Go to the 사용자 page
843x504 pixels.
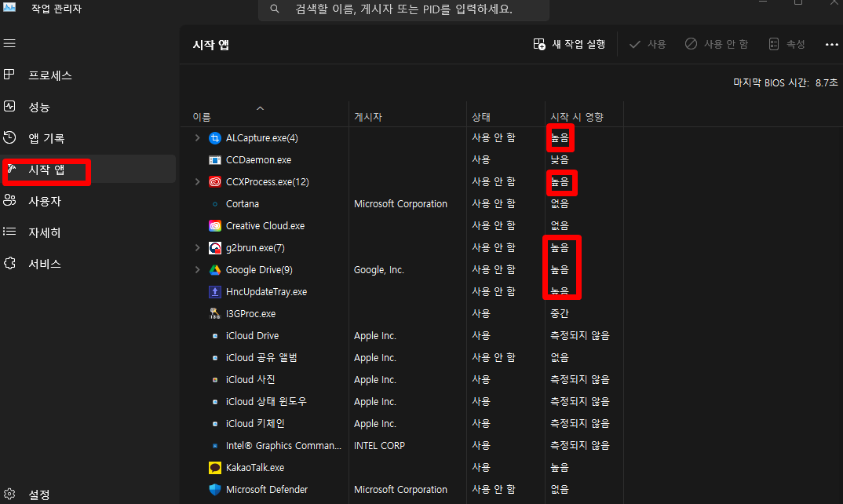click(89, 201)
